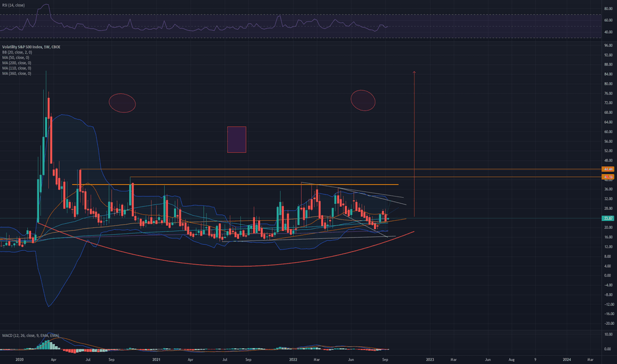617x364 pixels.
Task: Select the left red ellipse drawing
Action: pos(122,103)
